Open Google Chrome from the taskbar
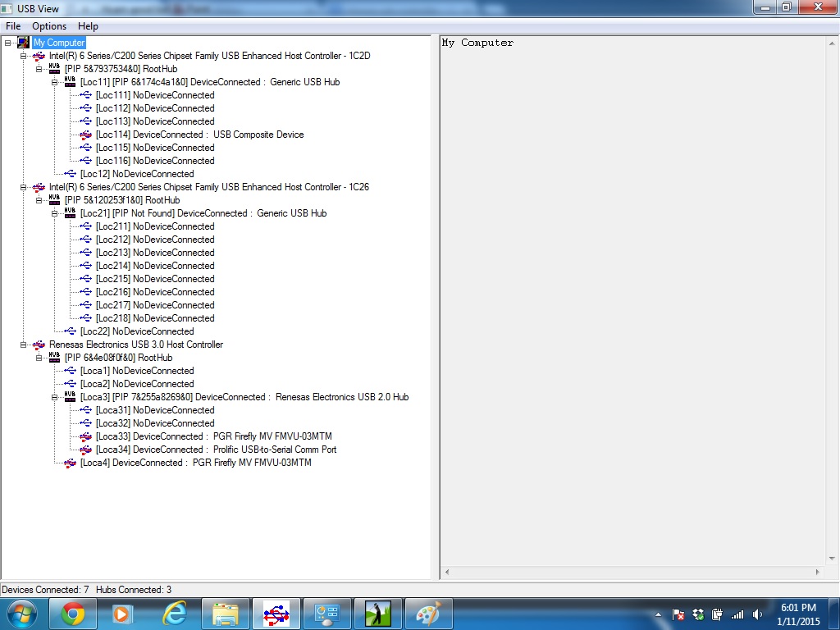Viewport: 840px width, 630px height. pyautogui.click(x=73, y=614)
